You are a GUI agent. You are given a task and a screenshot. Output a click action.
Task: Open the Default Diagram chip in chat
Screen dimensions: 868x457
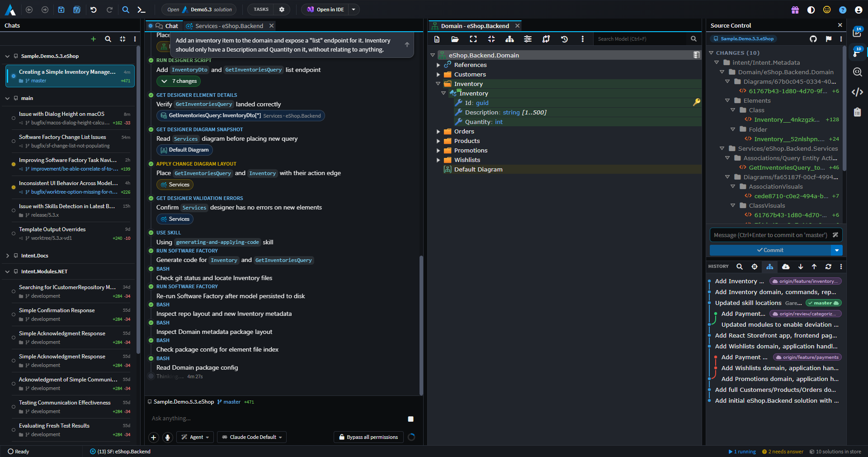pos(184,150)
